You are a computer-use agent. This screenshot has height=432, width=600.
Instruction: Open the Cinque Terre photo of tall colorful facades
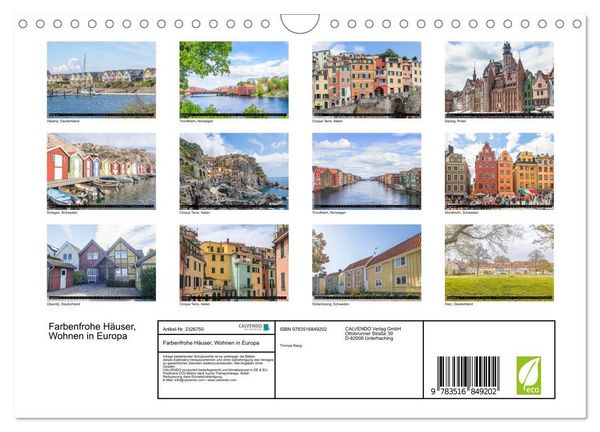coord(367,80)
